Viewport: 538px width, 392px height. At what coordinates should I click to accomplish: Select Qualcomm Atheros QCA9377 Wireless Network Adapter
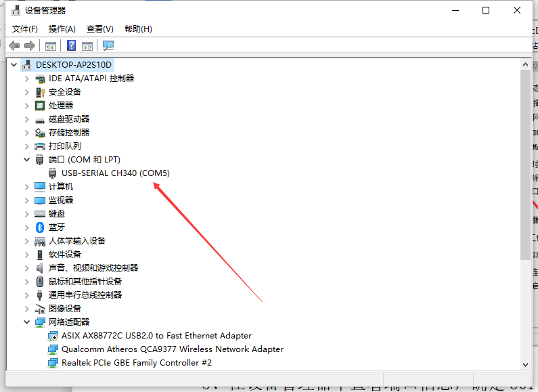(172, 349)
